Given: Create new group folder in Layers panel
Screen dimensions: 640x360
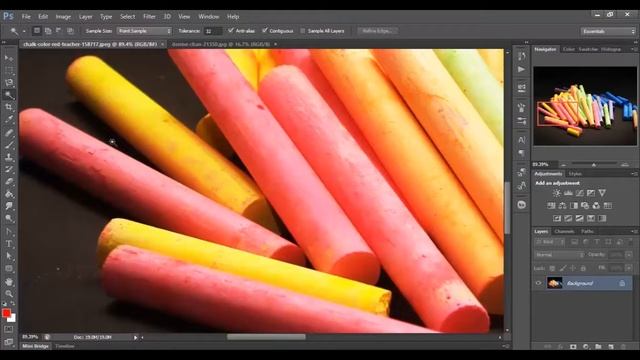Looking at the screenshot, I should tap(598, 347).
